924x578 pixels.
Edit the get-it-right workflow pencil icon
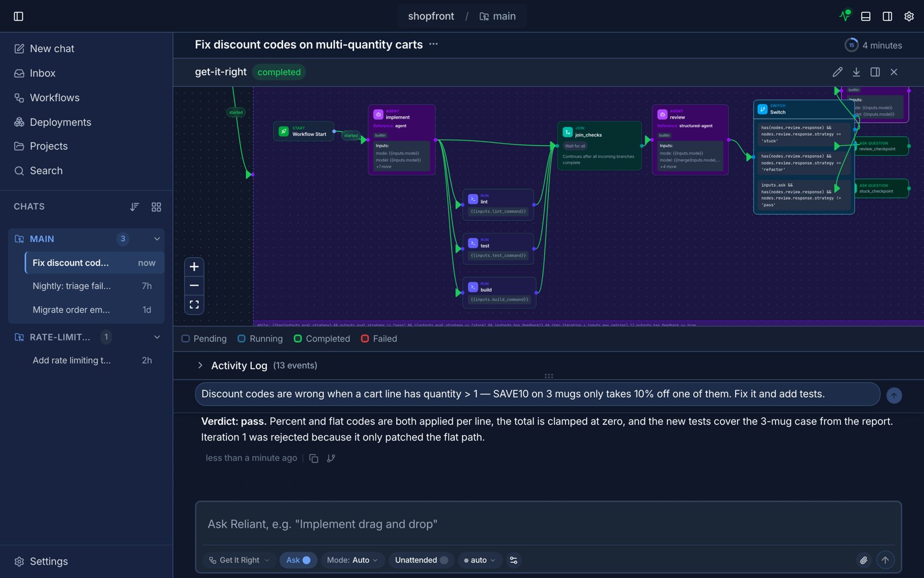(x=837, y=72)
